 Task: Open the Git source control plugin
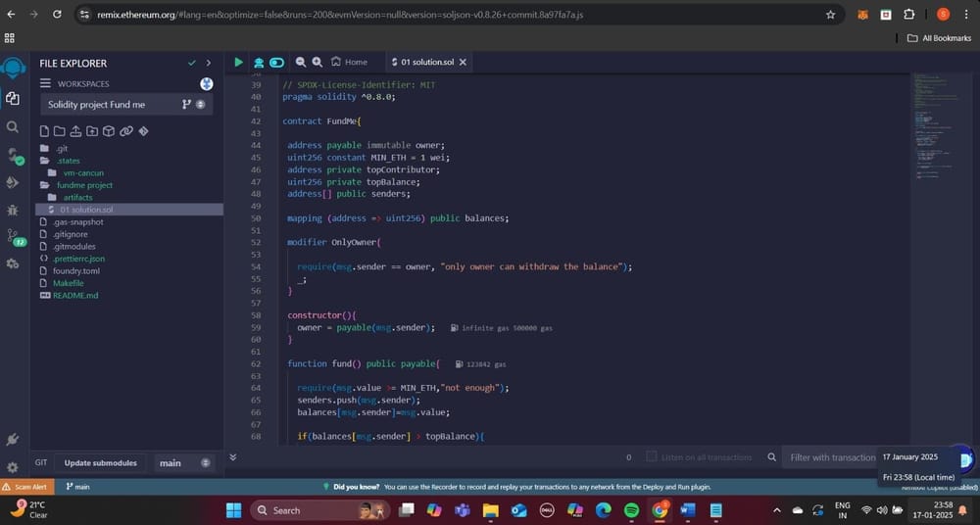point(15,237)
